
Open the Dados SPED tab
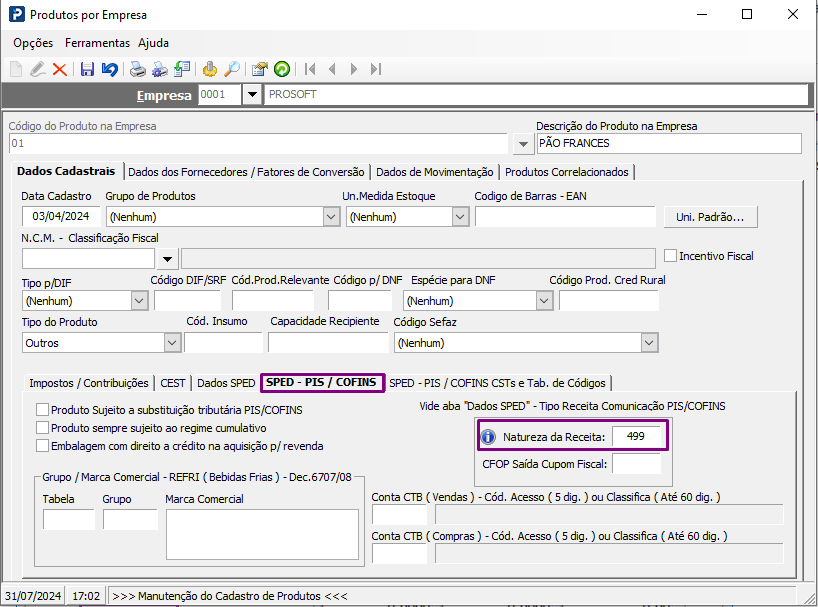click(226, 383)
